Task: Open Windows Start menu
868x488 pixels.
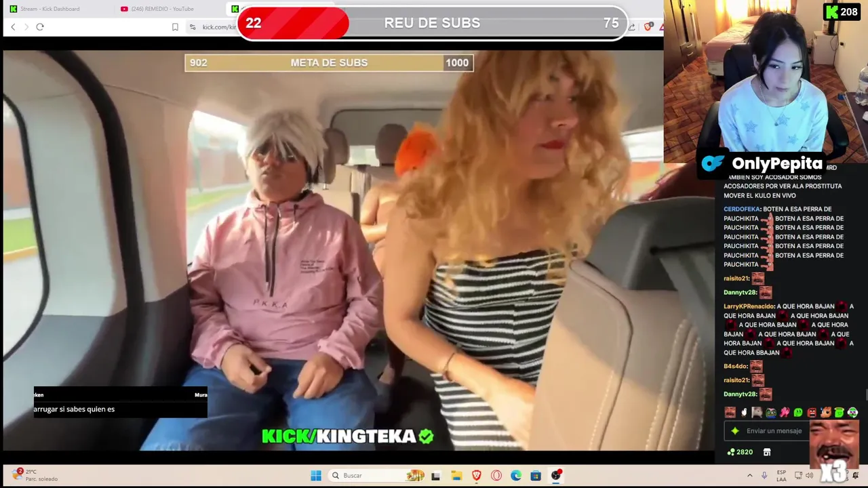Action: [316, 476]
